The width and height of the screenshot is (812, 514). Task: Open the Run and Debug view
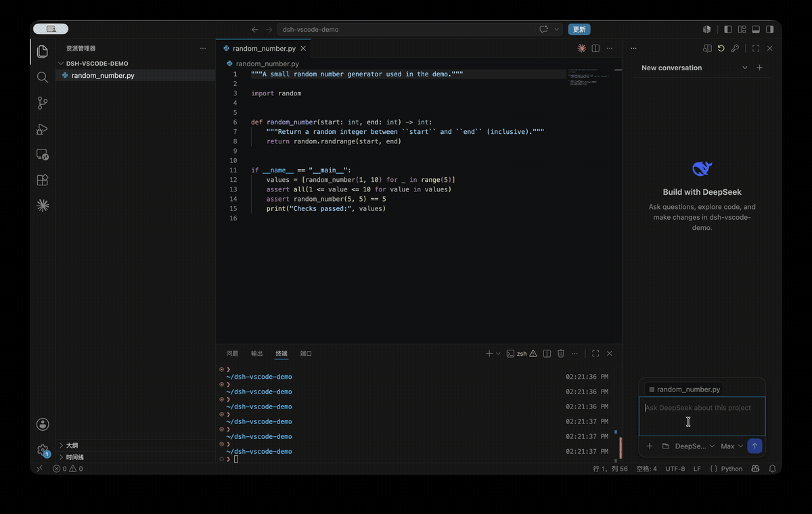[43, 128]
